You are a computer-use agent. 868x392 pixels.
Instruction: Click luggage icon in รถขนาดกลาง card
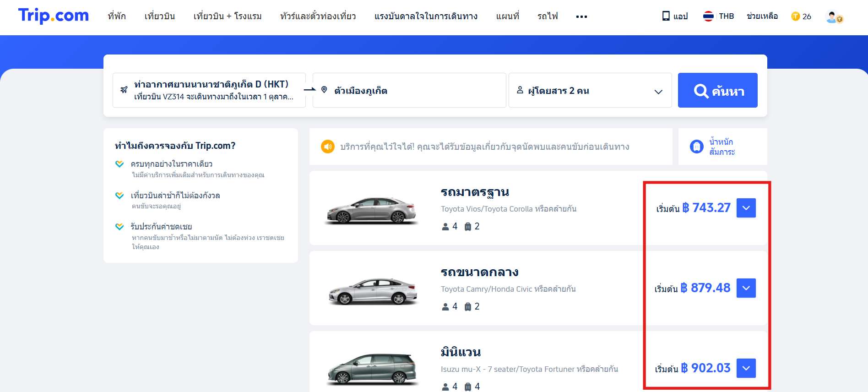468,306
